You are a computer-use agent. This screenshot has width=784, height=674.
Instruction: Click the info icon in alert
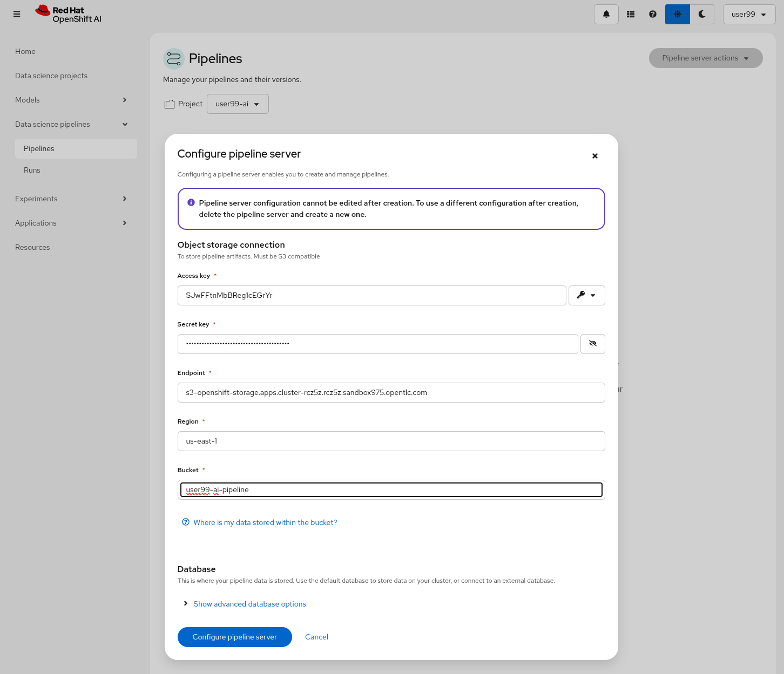click(x=191, y=202)
